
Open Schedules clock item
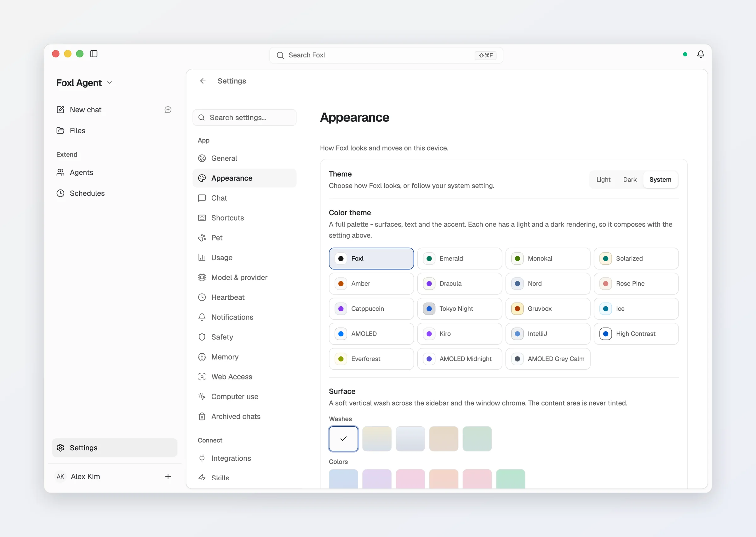[x=115, y=193]
